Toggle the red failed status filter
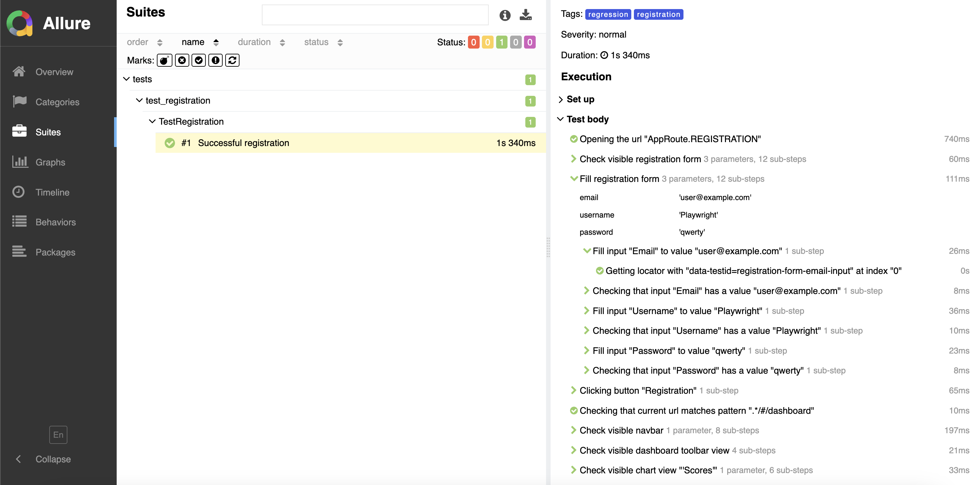The width and height of the screenshot is (980, 485). click(474, 42)
